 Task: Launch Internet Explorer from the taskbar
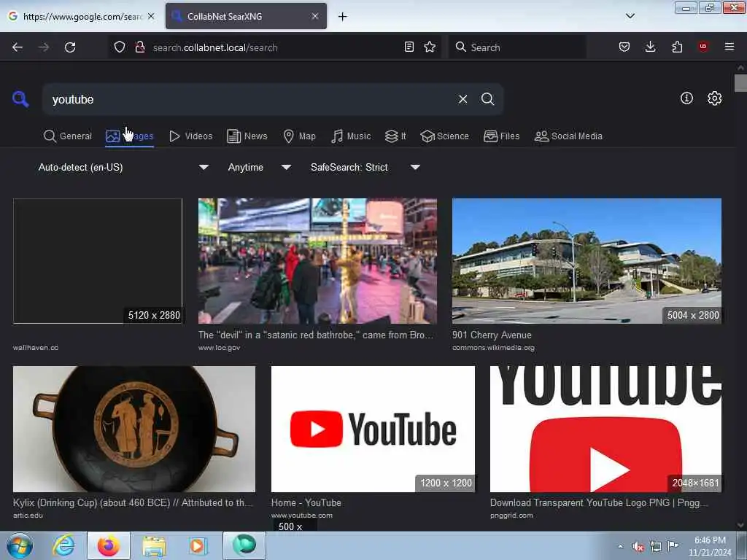[64, 545]
